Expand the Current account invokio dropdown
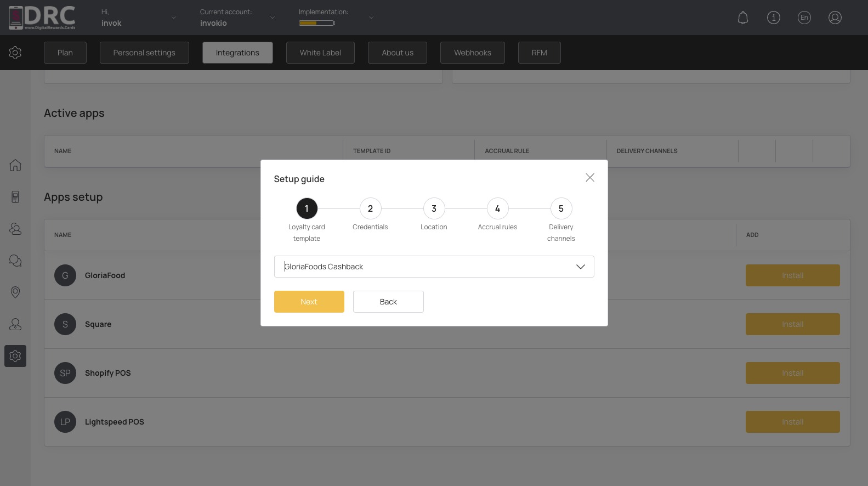Image resolution: width=868 pixels, height=486 pixels. click(x=237, y=18)
